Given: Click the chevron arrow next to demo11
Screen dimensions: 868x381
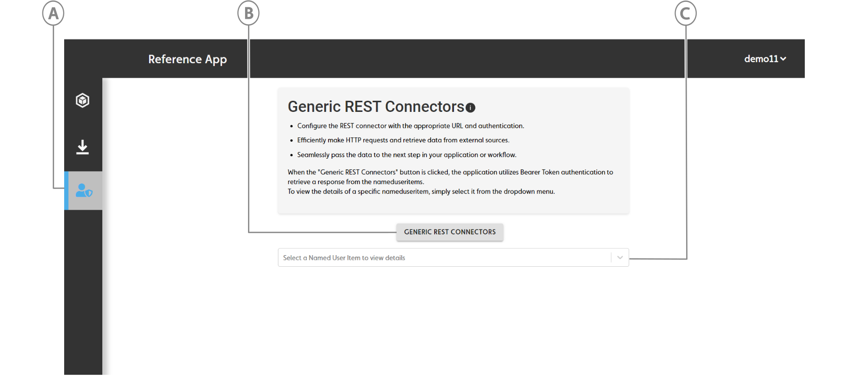Looking at the screenshot, I should 783,59.
